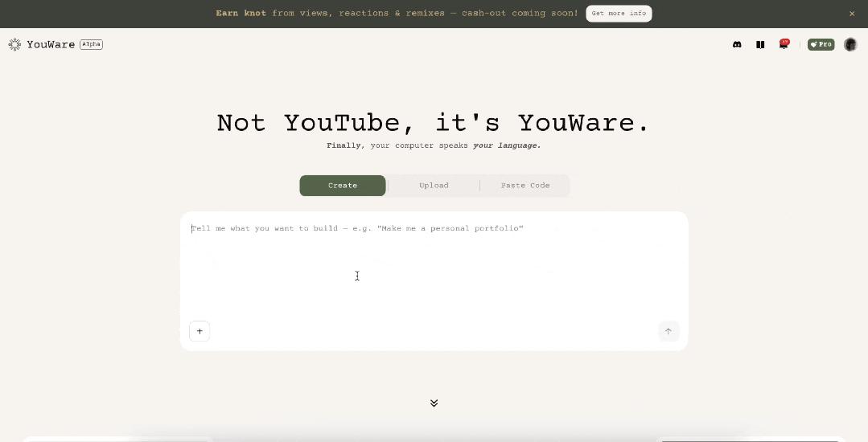868x442 pixels.
Task: Click the Get more info button
Action: (619, 14)
